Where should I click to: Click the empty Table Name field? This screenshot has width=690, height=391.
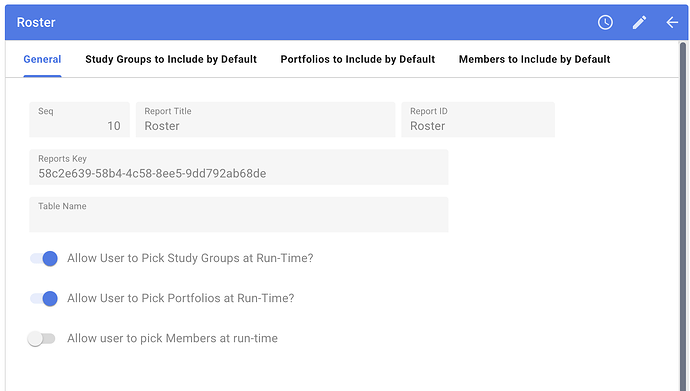pos(239,215)
